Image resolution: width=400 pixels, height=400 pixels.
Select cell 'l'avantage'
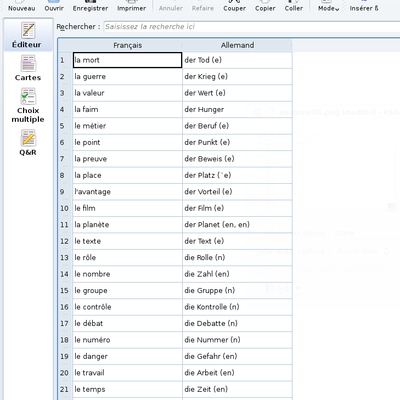click(x=127, y=192)
